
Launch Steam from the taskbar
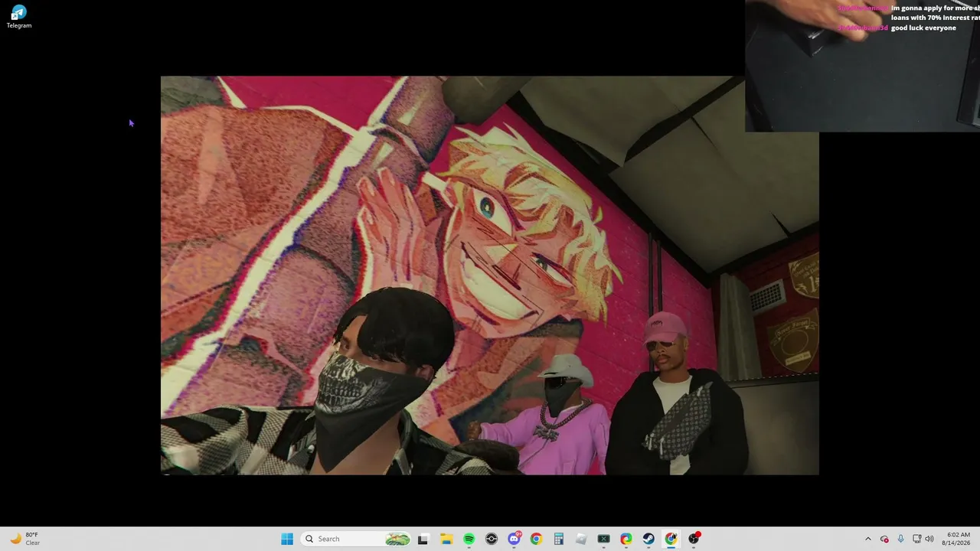(648, 539)
